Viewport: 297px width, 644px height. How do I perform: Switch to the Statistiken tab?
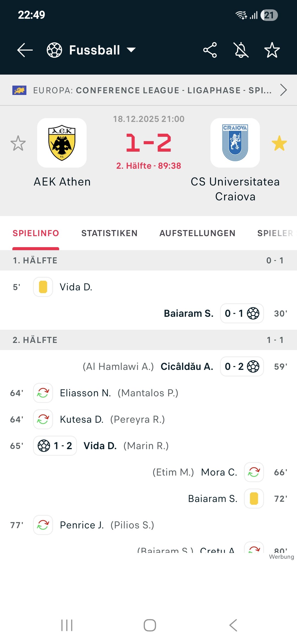[109, 233]
